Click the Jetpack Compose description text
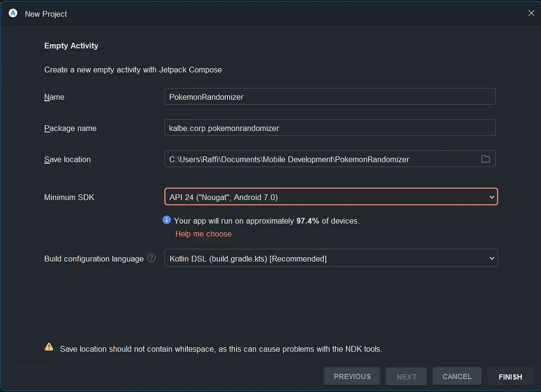The image size is (541, 392). [x=133, y=70]
